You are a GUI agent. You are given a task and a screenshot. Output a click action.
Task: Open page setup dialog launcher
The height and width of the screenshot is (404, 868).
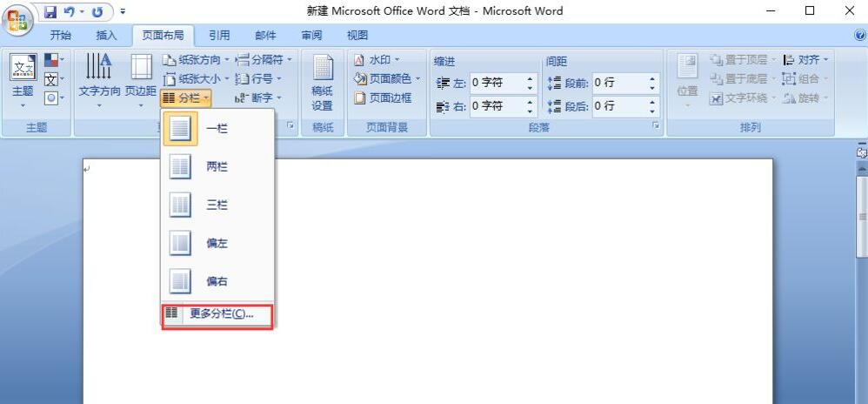[290, 126]
